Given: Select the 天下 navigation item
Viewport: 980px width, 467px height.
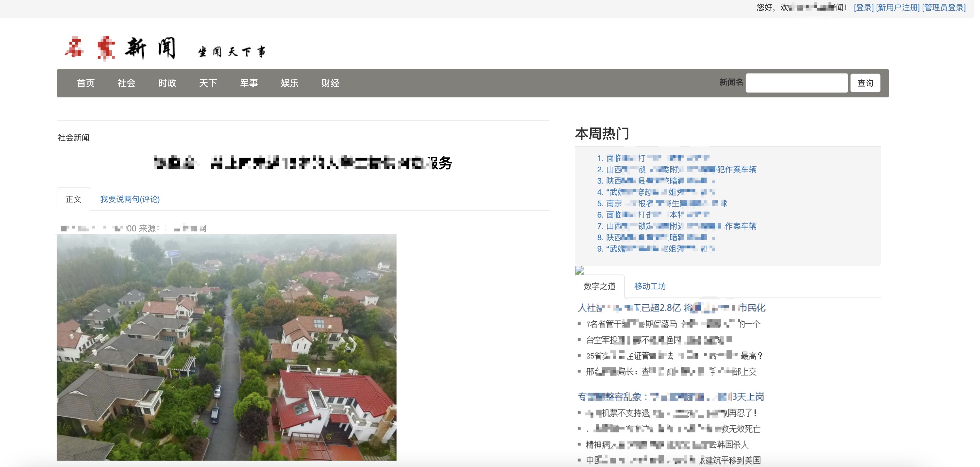Looking at the screenshot, I should (209, 83).
